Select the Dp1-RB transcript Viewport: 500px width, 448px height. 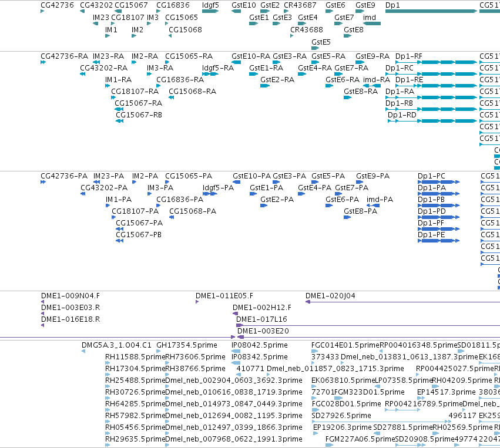[x=431, y=109]
